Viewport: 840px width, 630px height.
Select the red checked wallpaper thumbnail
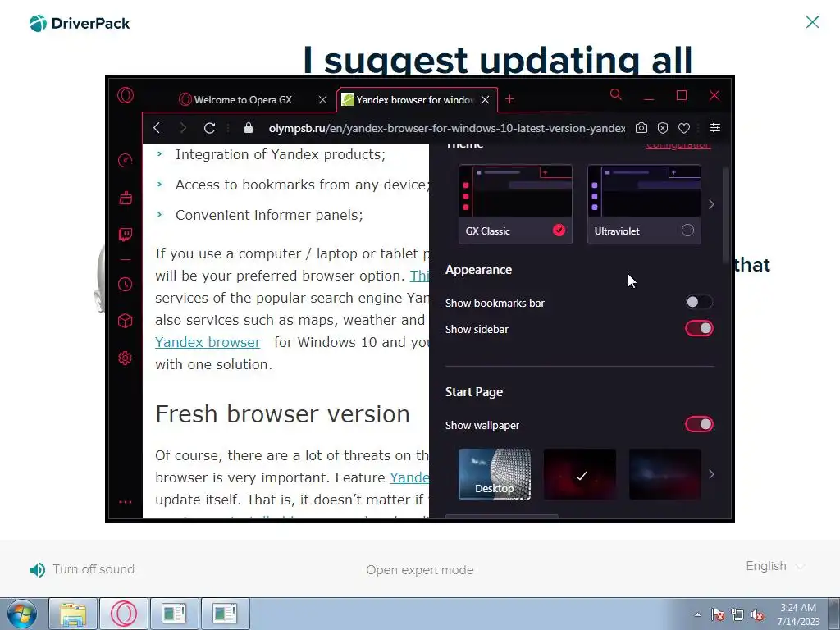580,474
